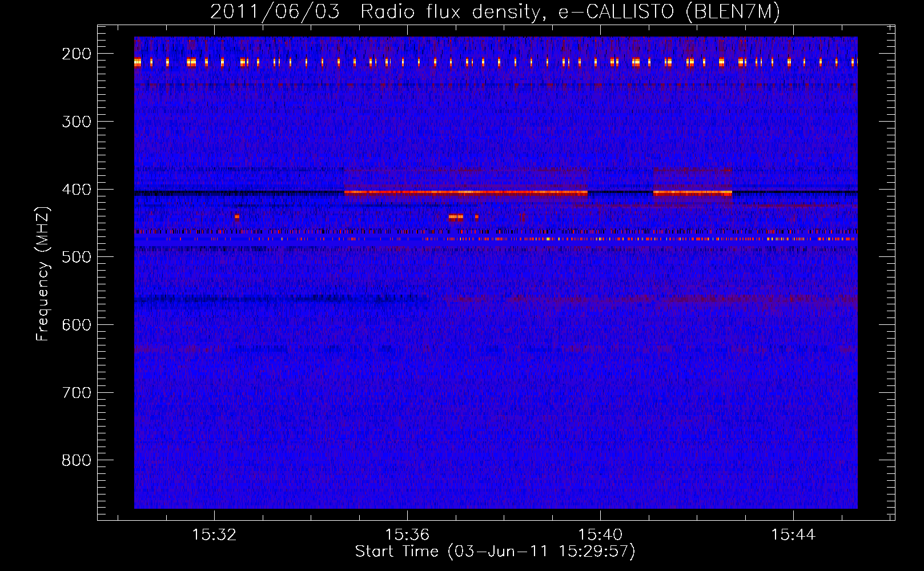Click the 15:40 time tick label

600,535
